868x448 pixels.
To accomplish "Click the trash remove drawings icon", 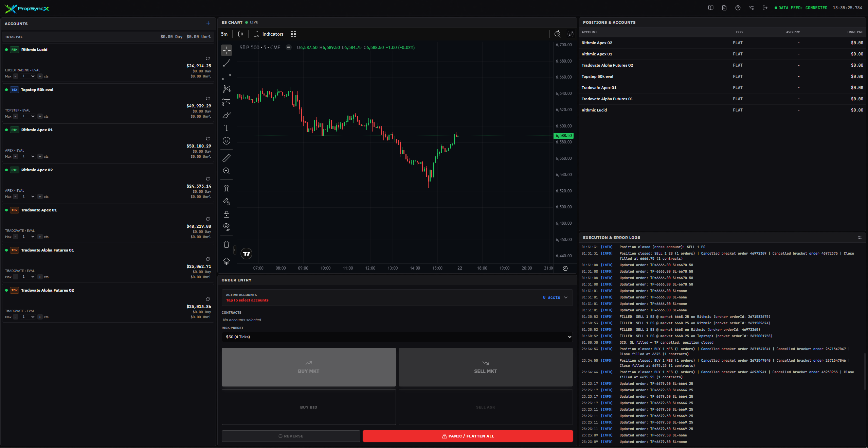I will tap(227, 244).
